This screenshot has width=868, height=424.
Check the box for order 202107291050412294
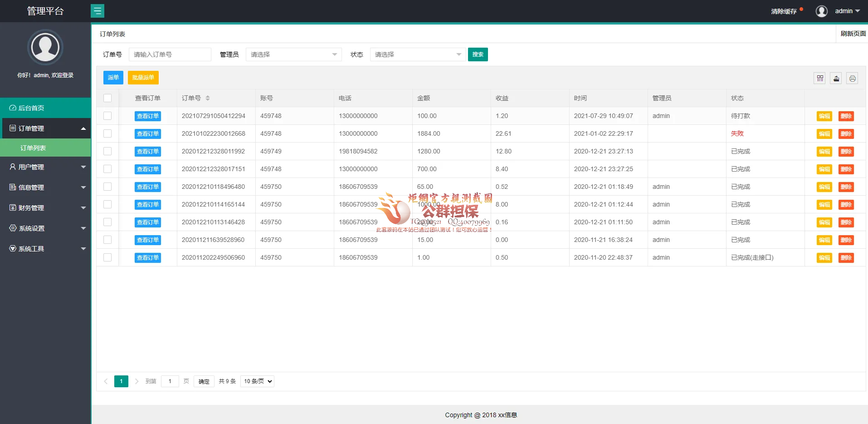point(107,116)
